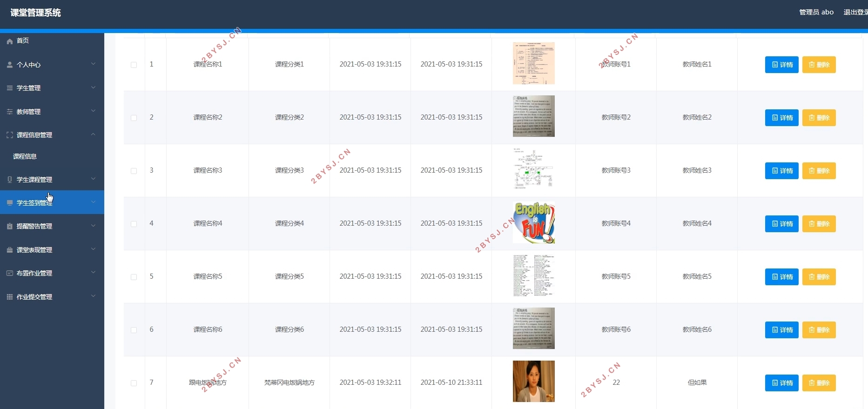Click the icon beside 学生课程管理
Viewport: 868px width, 409px height.
(x=10, y=180)
